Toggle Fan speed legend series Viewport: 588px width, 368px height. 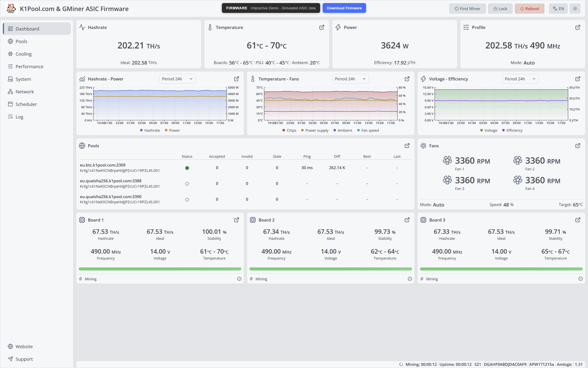click(368, 130)
